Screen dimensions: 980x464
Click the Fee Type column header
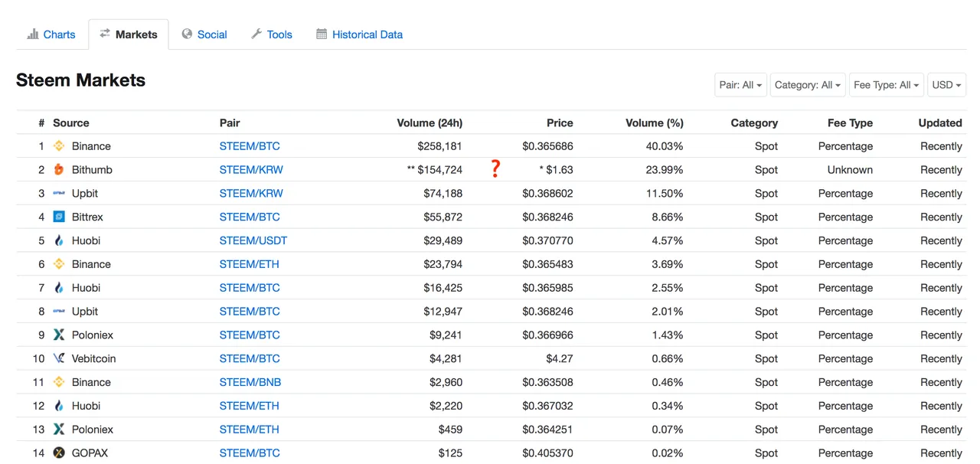pyautogui.click(x=850, y=123)
